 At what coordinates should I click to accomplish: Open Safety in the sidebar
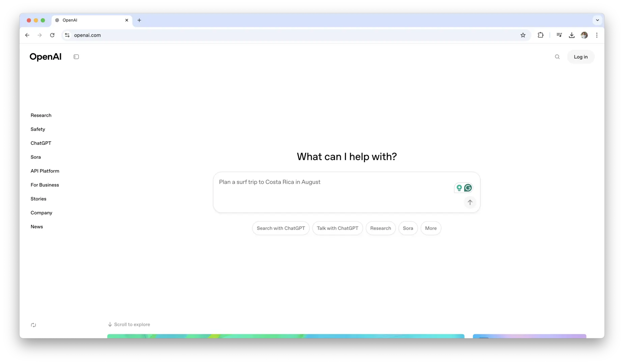(38, 129)
